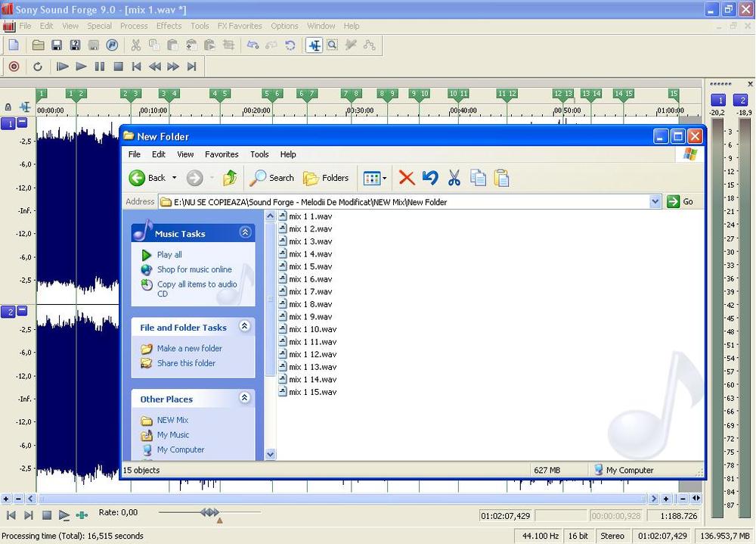Select the Envelope tool
This screenshot has width=756, height=544.
[x=370, y=45]
